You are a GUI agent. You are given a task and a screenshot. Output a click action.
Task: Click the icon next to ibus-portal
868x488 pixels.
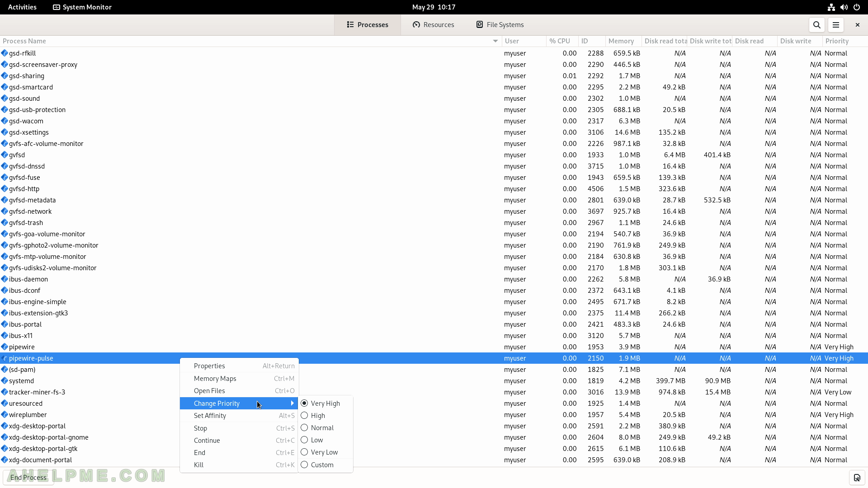click(x=5, y=324)
